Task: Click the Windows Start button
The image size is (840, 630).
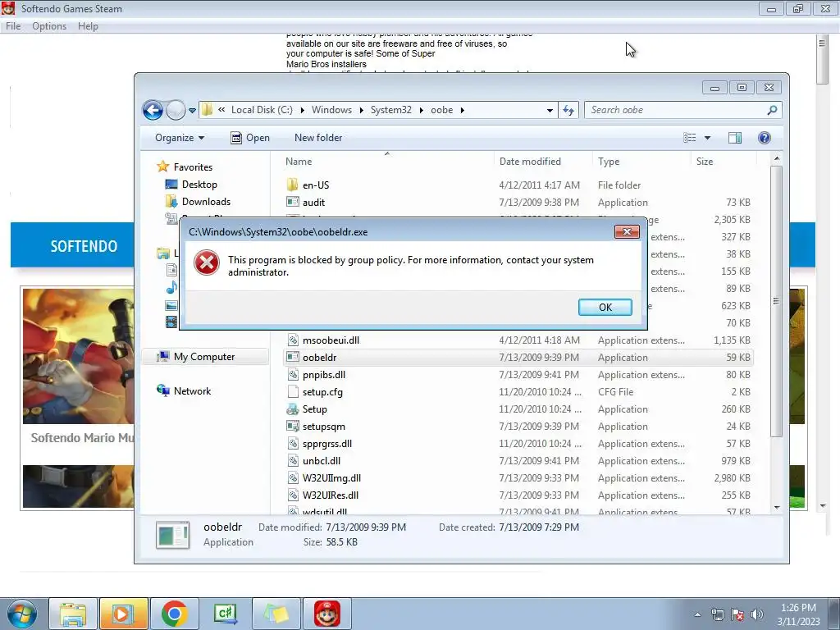Action: (x=22, y=614)
